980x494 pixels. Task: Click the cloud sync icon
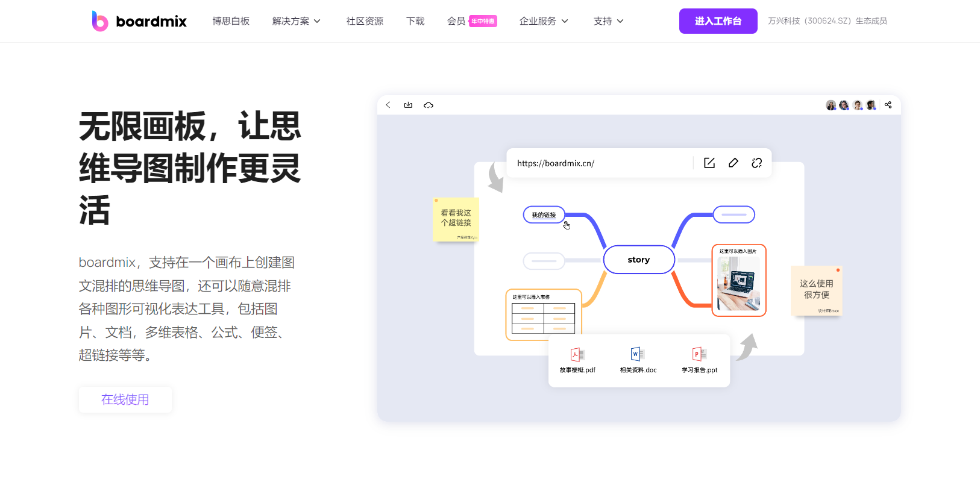(x=429, y=105)
